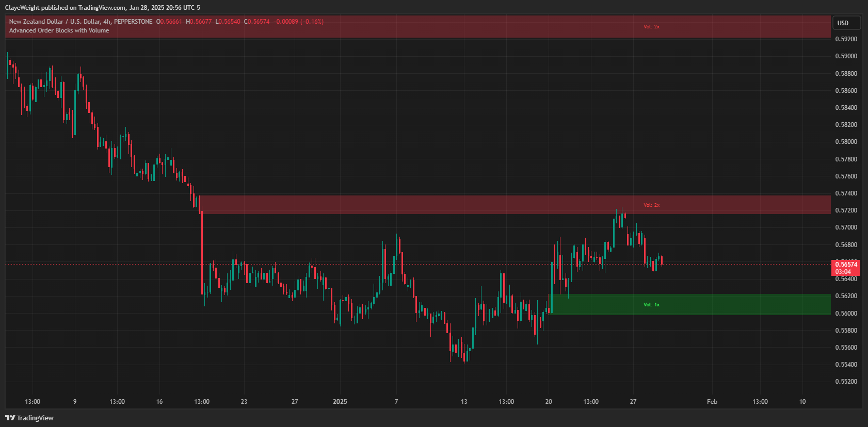This screenshot has width=868, height=427.
Task: Click the 23 date label on time axis
Action: click(244, 402)
